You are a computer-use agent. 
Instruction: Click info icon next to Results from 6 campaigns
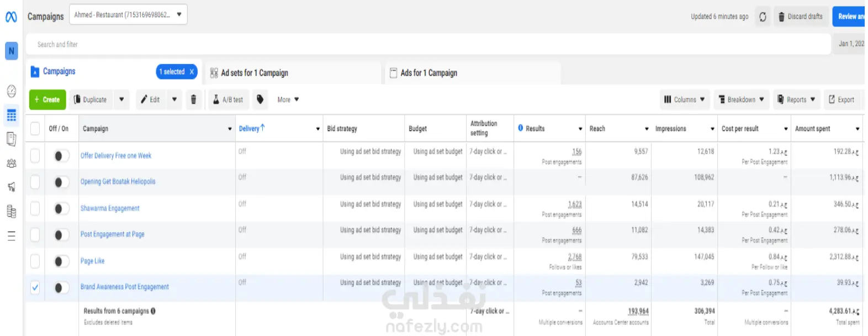[x=153, y=311]
